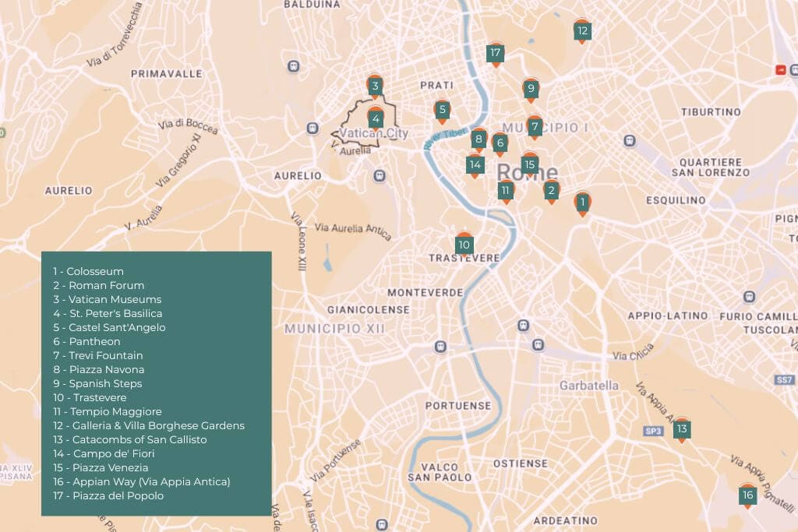Viewport: 798px width, 532px height.
Task: Select marker 8 for Piazza Navona
Action: point(478,139)
